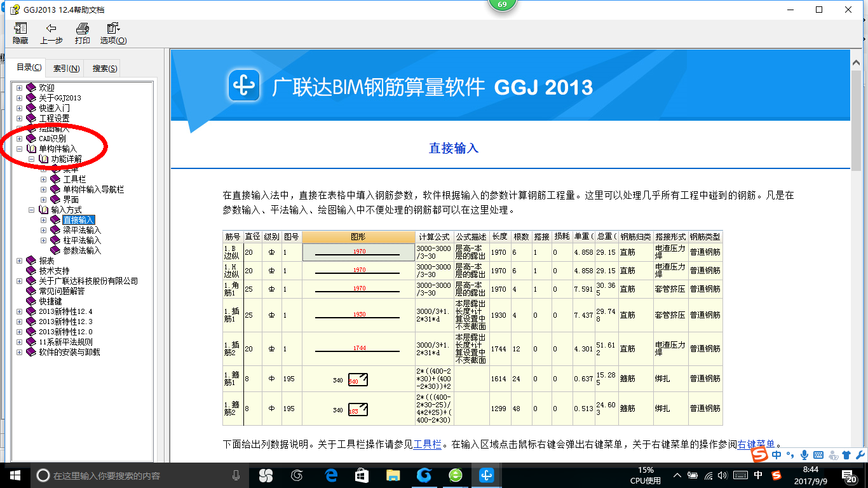Click the 打印 printer icon
The width and height of the screenshot is (868, 488).
pos(82,29)
